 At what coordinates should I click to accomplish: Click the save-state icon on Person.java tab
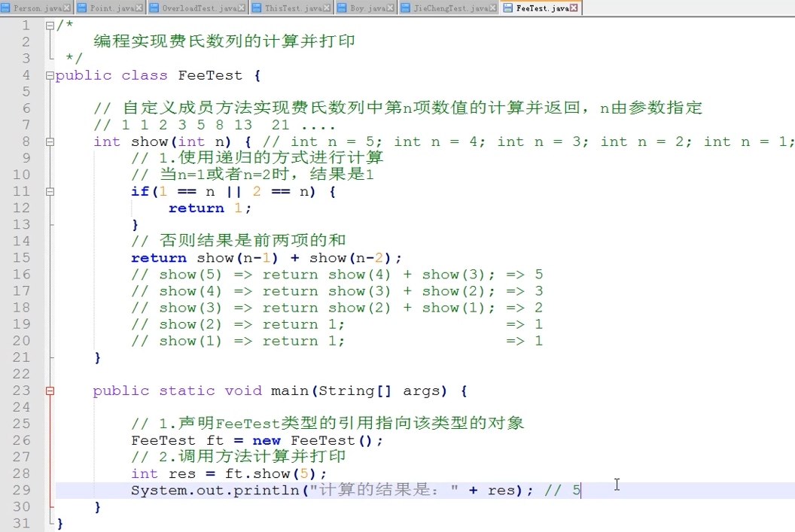pyautogui.click(x=5, y=8)
